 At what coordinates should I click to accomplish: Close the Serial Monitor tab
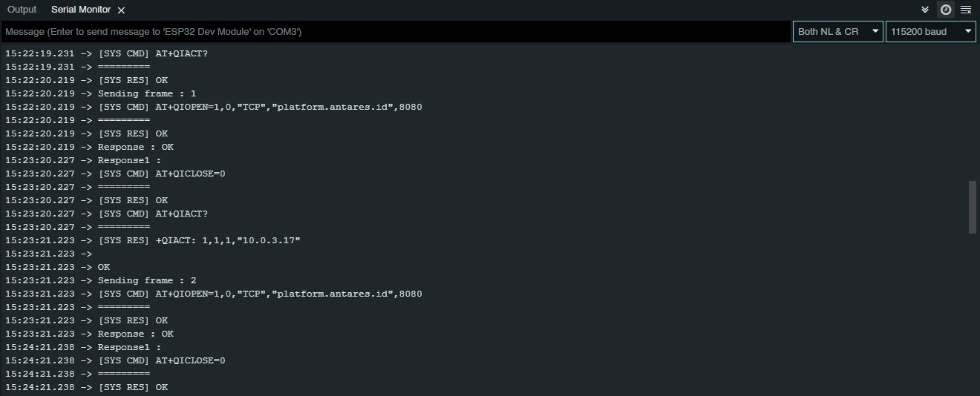[122, 10]
